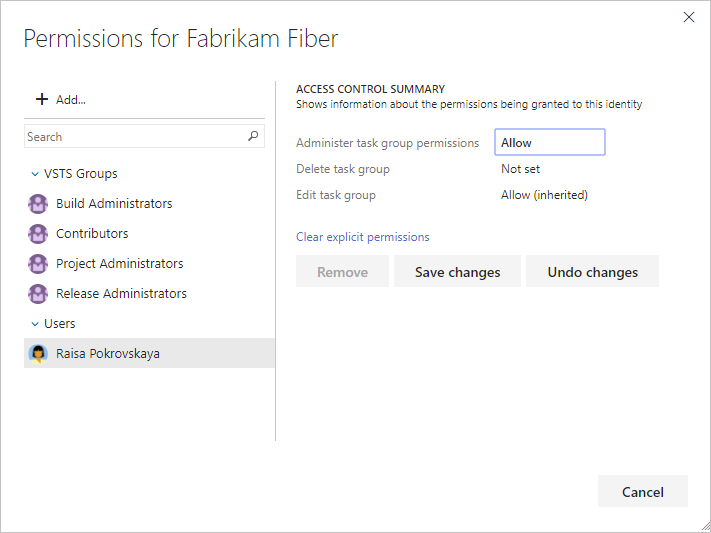
Task: Click the Release Administrators group icon
Action: (x=38, y=293)
